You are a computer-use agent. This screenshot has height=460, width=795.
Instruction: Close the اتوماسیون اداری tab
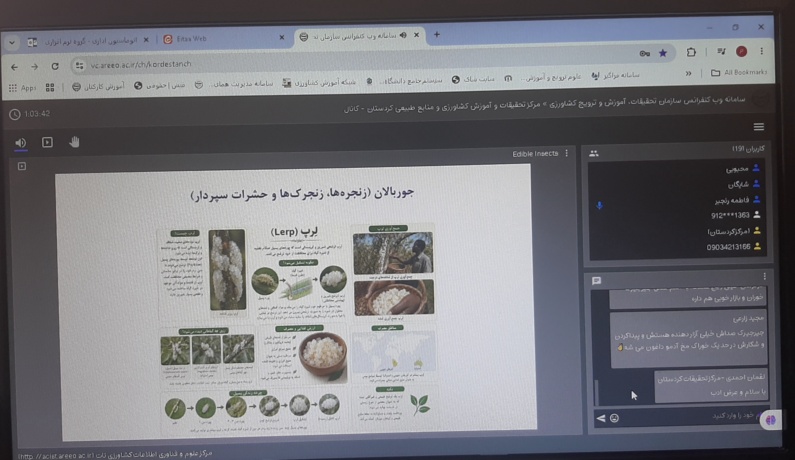click(146, 40)
